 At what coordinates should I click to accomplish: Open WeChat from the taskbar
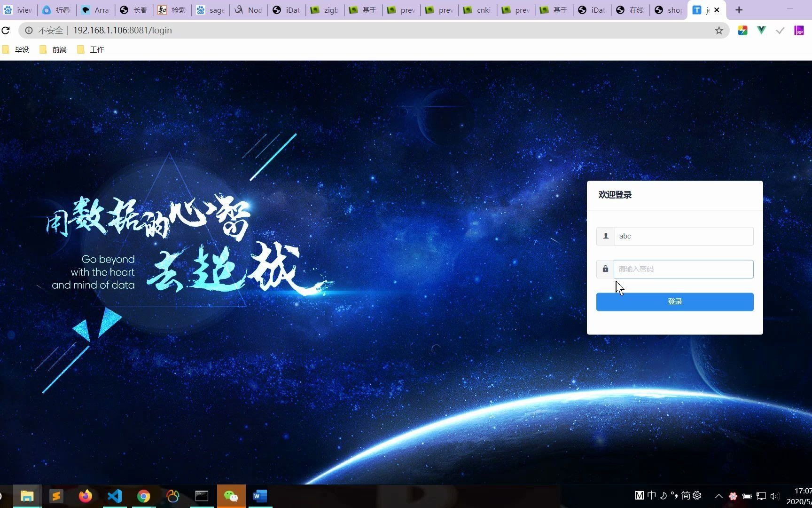231,496
